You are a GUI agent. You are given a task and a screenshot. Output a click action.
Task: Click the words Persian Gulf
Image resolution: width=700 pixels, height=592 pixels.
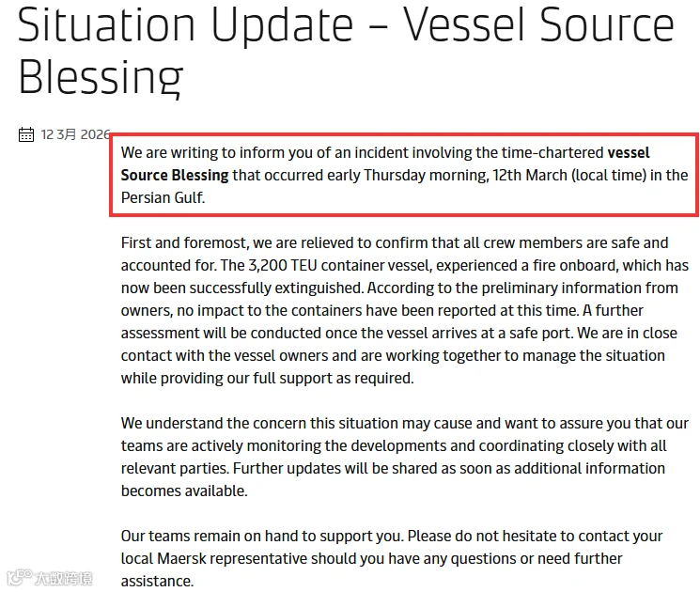(163, 197)
